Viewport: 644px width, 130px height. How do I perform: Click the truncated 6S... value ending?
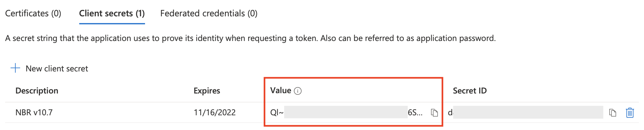pyautogui.click(x=415, y=113)
